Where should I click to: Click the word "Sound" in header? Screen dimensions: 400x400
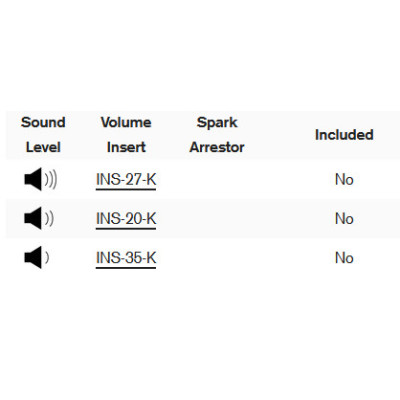(x=43, y=122)
